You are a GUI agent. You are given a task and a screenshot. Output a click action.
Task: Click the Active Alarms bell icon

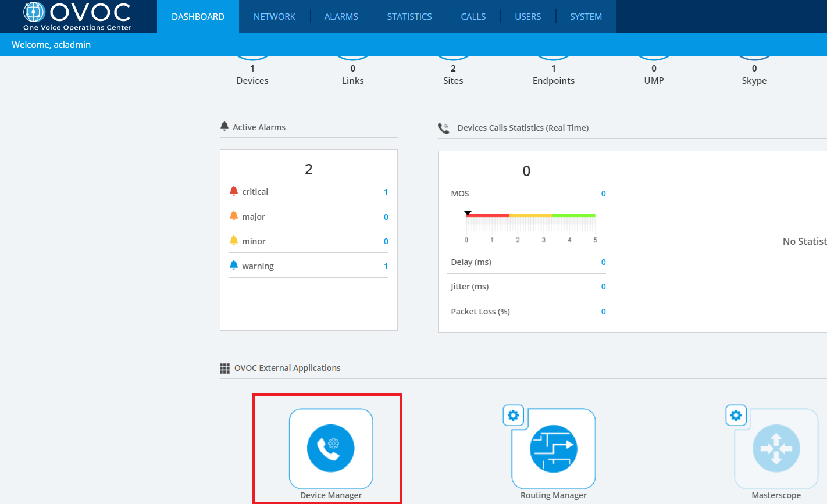pyautogui.click(x=224, y=126)
